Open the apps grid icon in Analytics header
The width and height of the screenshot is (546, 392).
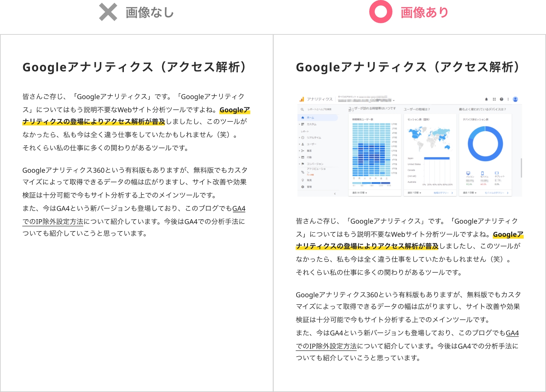tap(494, 99)
